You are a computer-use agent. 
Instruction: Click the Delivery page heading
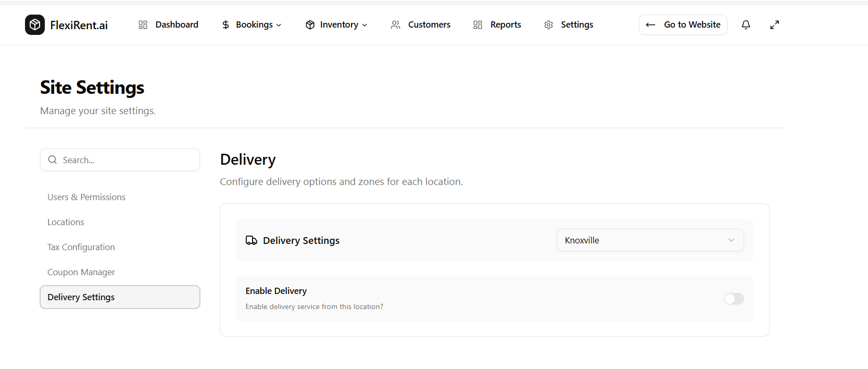click(248, 159)
